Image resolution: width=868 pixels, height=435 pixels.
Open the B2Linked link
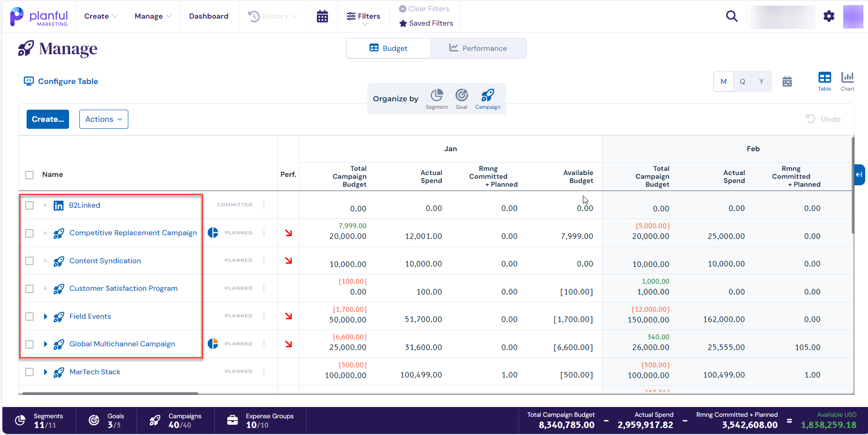pos(84,205)
